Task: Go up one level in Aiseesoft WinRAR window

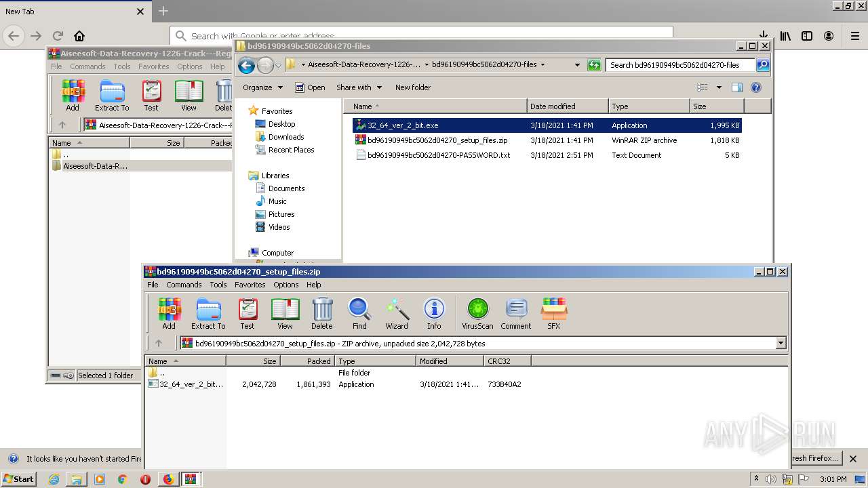Action: coord(62,125)
